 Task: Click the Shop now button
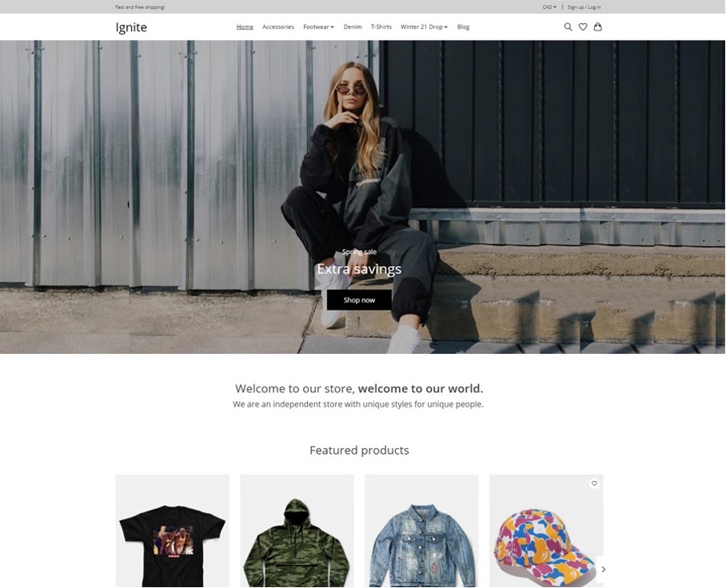tap(359, 300)
